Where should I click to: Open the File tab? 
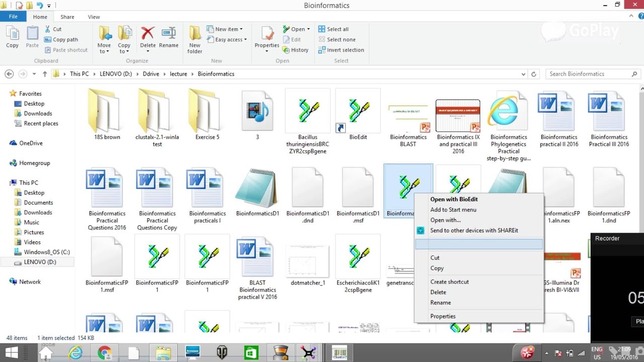13,17
